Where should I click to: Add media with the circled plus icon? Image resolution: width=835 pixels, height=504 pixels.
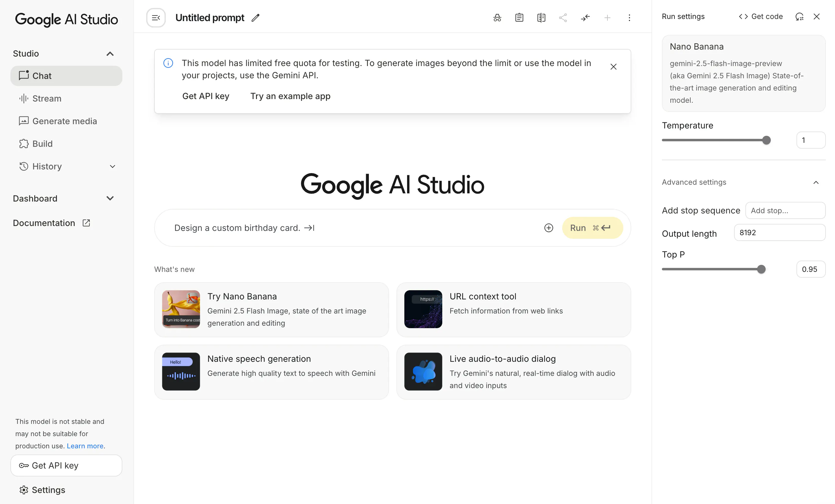tap(549, 228)
